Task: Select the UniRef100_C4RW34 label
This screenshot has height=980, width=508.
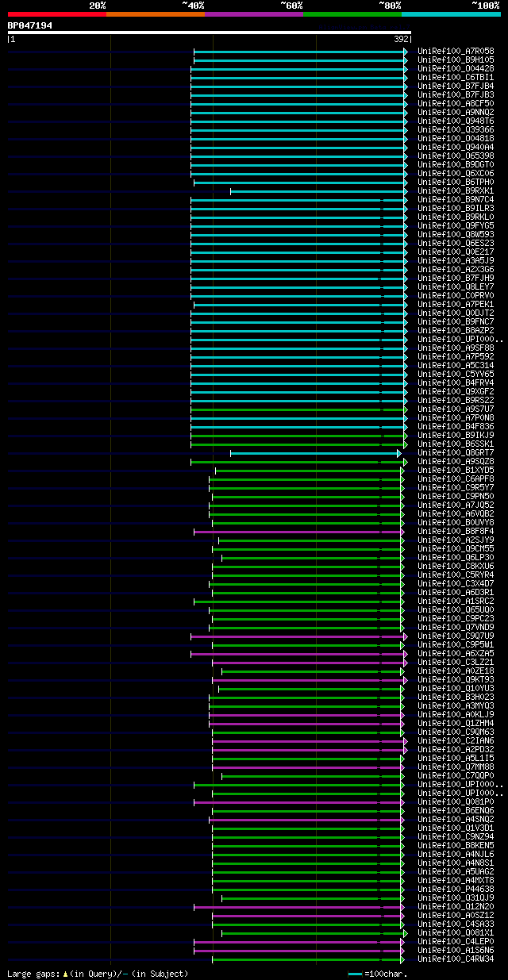Action: (456, 959)
